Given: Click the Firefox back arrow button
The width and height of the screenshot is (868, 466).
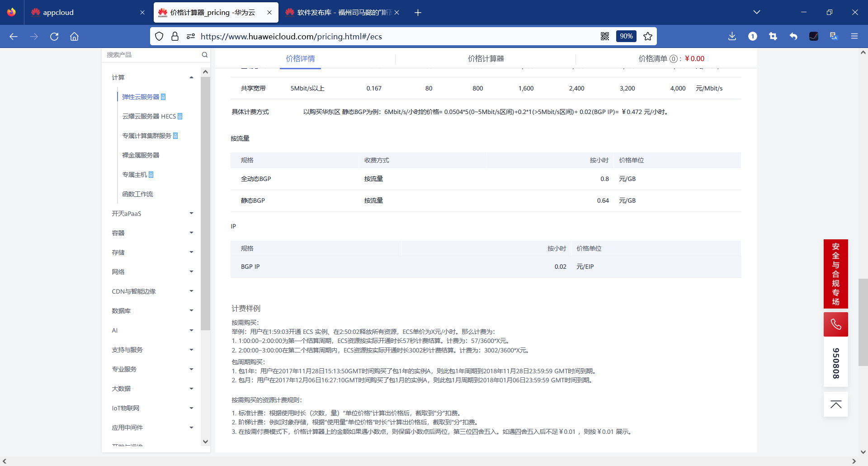Looking at the screenshot, I should point(14,37).
